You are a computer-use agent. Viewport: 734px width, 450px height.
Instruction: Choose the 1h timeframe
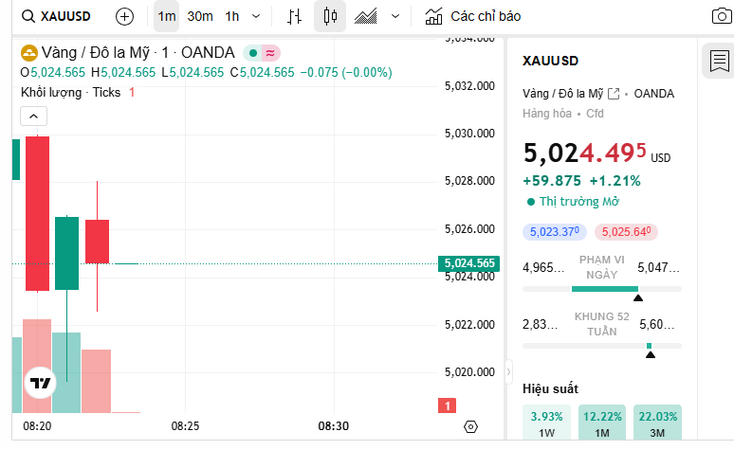232,16
